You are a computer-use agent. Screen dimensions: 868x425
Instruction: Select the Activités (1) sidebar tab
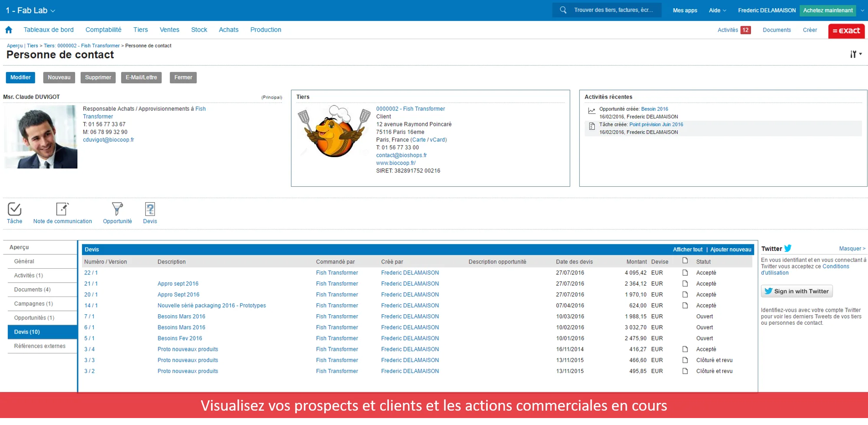(43, 276)
